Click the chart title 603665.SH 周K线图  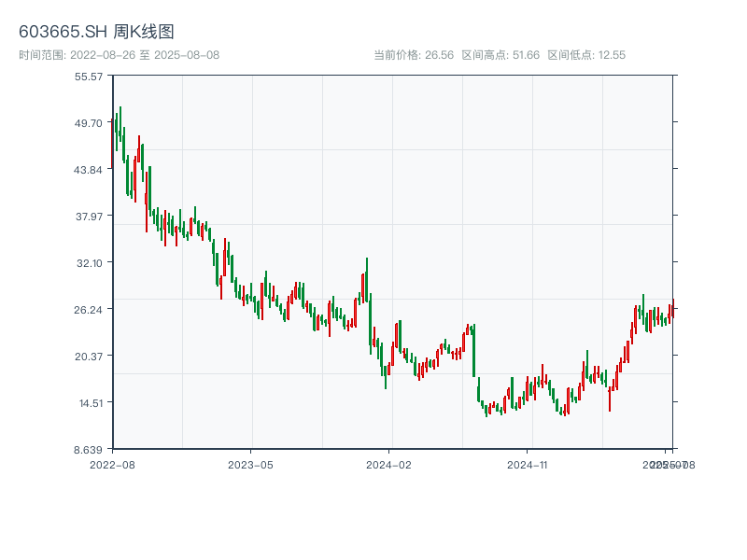coord(96,33)
